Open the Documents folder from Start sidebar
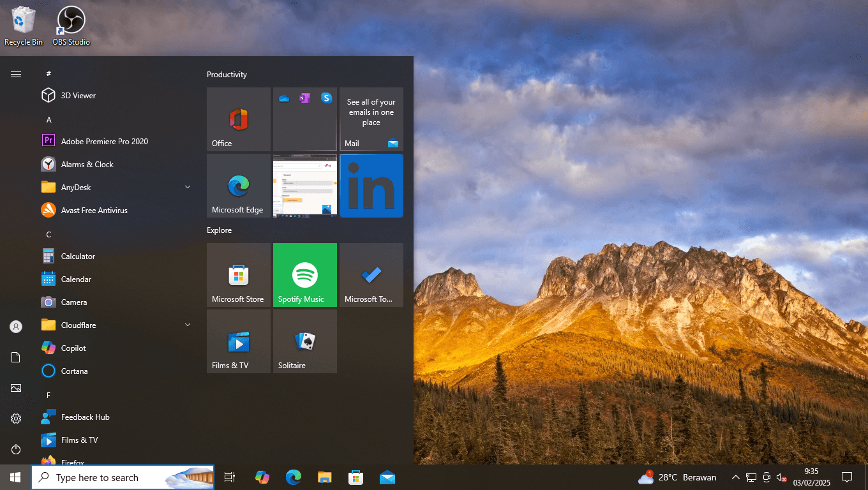868x490 pixels. tap(16, 357)
